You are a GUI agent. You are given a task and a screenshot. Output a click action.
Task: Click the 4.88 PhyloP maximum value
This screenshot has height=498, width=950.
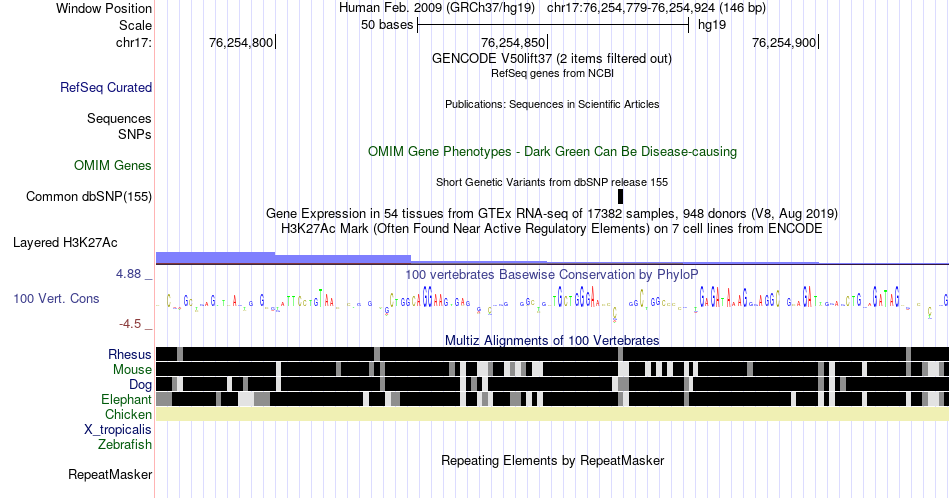click(x=128, y=274)
